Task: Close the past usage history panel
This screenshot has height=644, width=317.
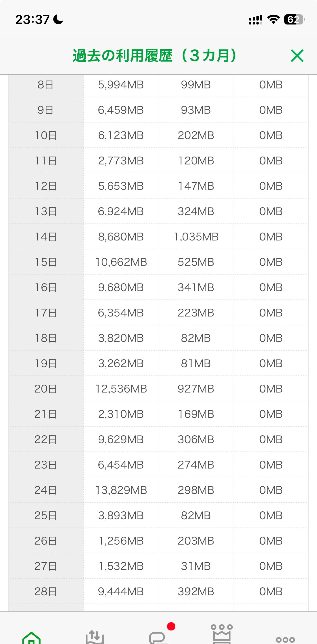Action: pos(297,55)
